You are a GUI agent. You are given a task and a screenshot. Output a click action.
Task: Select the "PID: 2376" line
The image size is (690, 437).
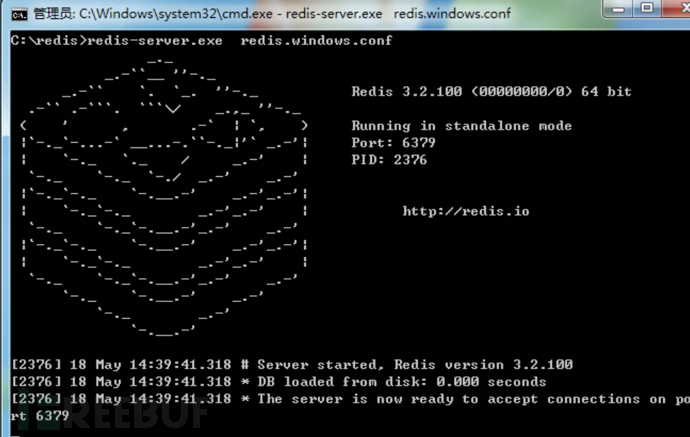[389, 160]
